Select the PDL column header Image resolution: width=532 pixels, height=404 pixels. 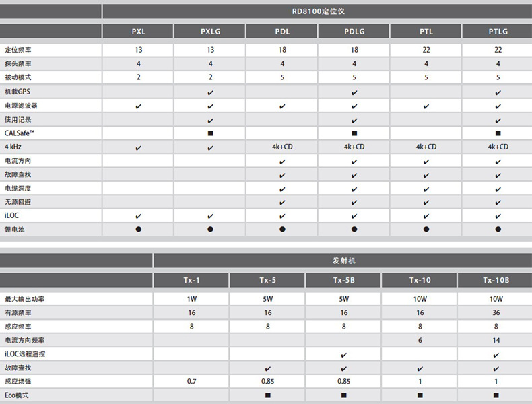point(282,32)
